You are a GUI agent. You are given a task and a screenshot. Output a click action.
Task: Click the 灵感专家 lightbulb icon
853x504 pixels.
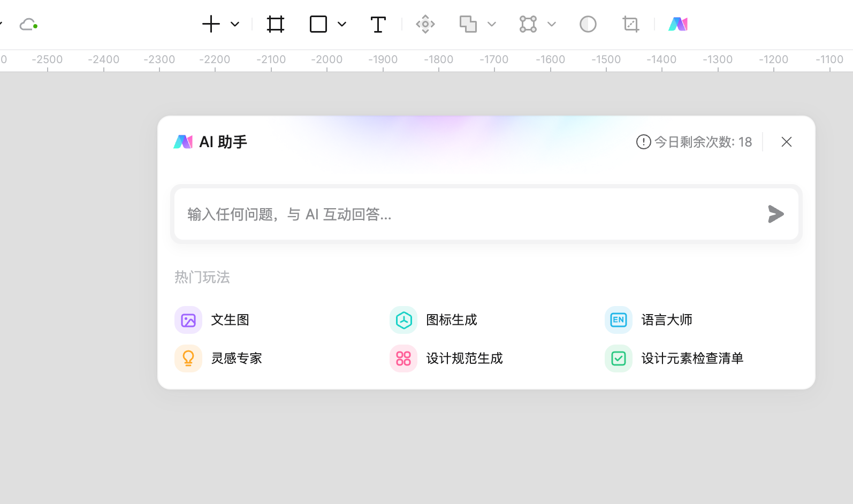pyautogui.click(x=188, y=358)
